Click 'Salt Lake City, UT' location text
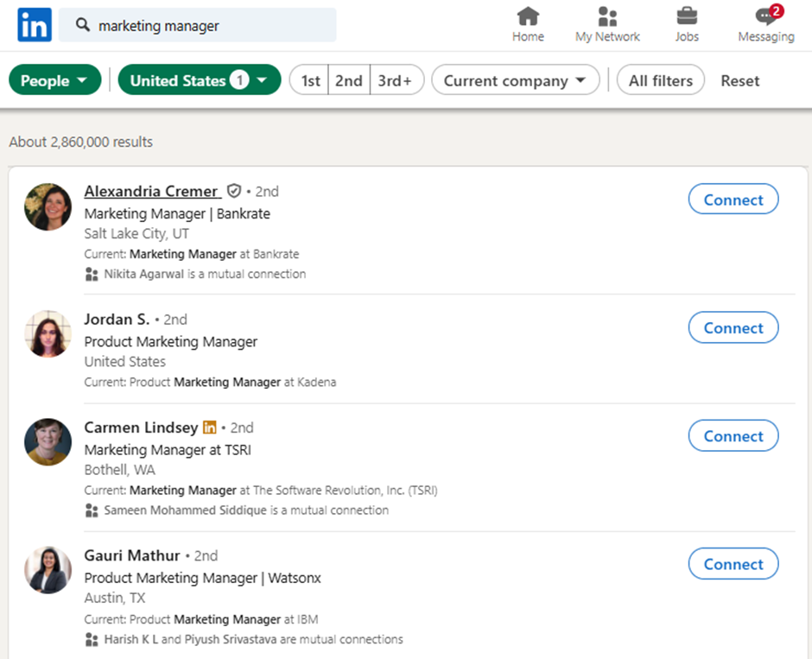Viewport: 812px width, 659px height. (x=136, y=234)
